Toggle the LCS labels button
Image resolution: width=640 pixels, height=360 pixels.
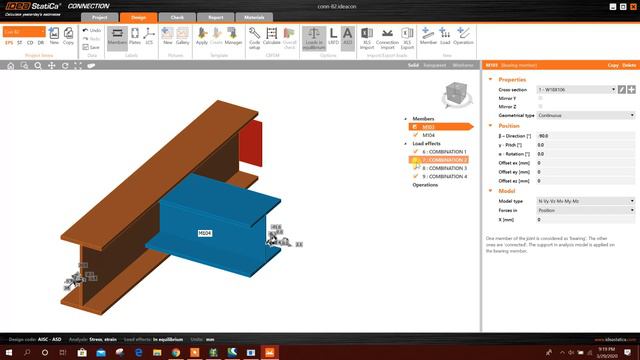tap(149, 36)
